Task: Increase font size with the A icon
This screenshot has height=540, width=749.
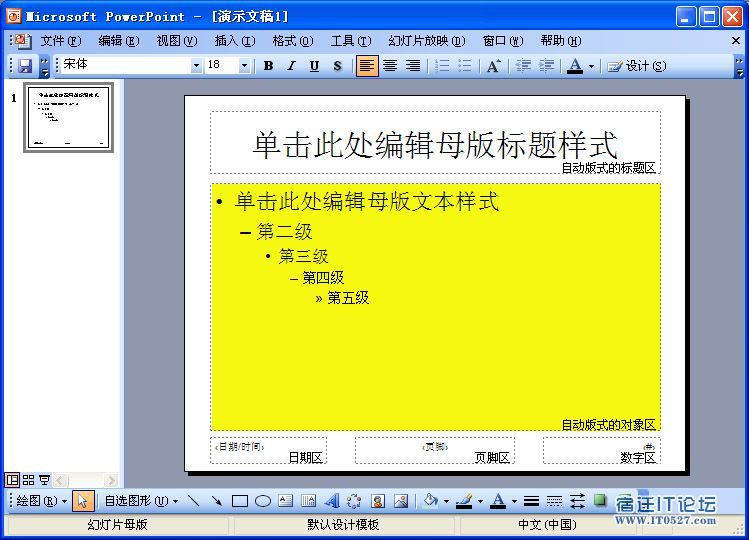Action: point(493,65)
